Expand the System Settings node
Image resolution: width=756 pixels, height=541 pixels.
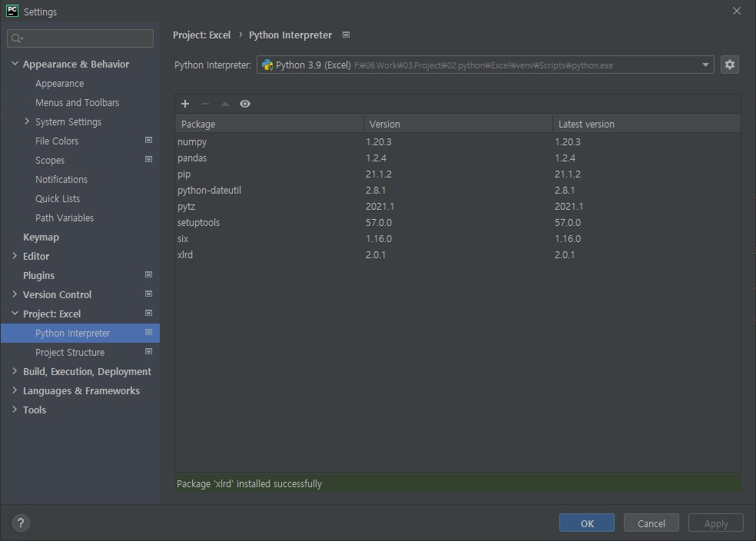tap(27, 121)
